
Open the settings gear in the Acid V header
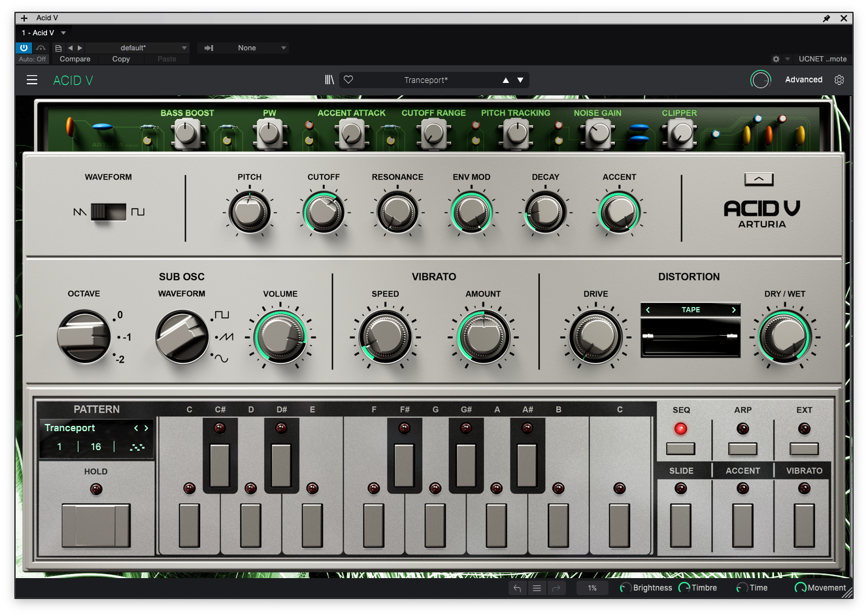point(839,80)
